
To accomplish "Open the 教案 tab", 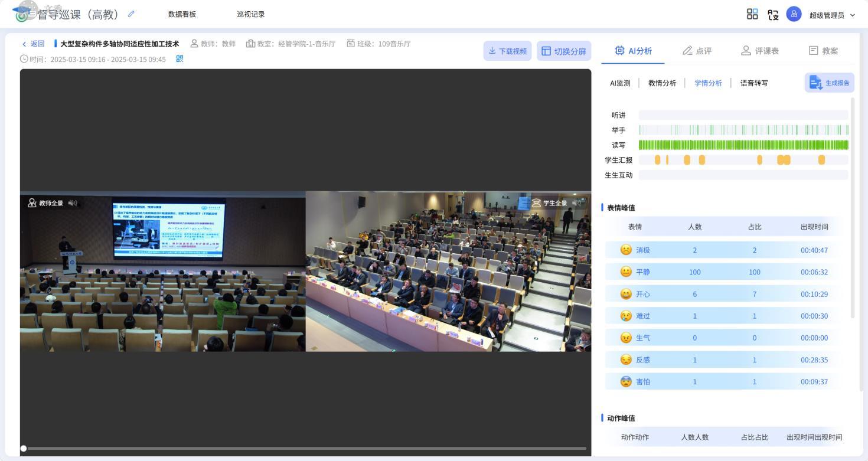I will 823,51.
